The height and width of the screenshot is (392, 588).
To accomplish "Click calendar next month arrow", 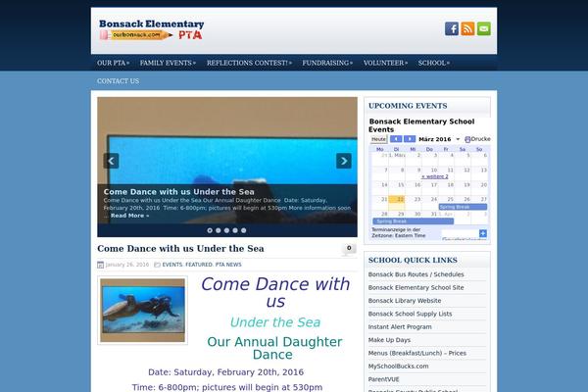I will [x=410, y=139].
